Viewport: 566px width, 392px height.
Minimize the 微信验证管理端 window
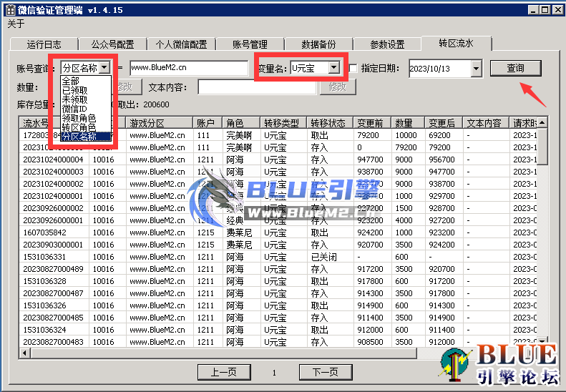click(x=533, y=10)
